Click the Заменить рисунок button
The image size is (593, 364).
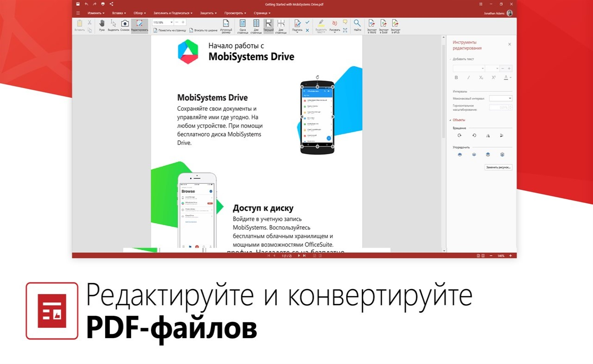tap(498, 167)
